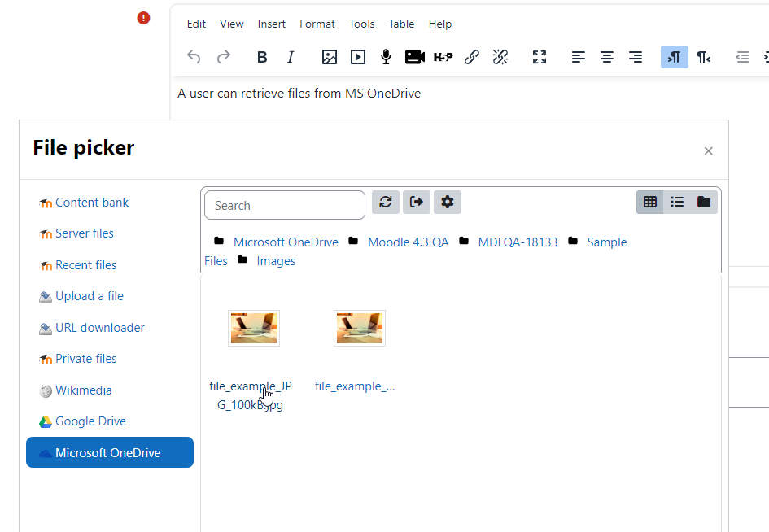Open repository settings gear
The image size is (769, 532).
[448, 202]
